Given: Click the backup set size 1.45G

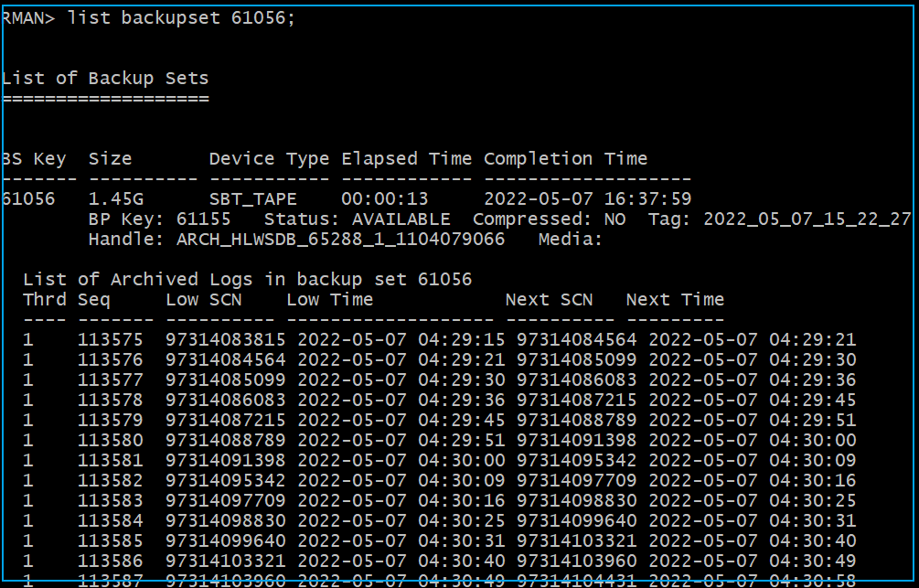Looking at the screenshot, I should coord(116,198).
